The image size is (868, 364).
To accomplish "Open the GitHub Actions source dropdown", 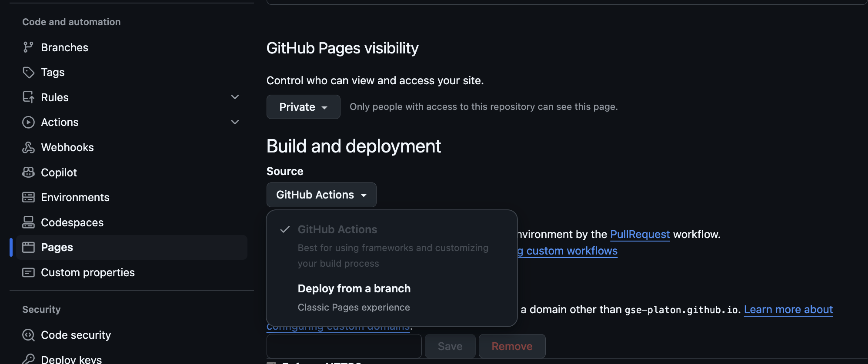I will [321, 195].
